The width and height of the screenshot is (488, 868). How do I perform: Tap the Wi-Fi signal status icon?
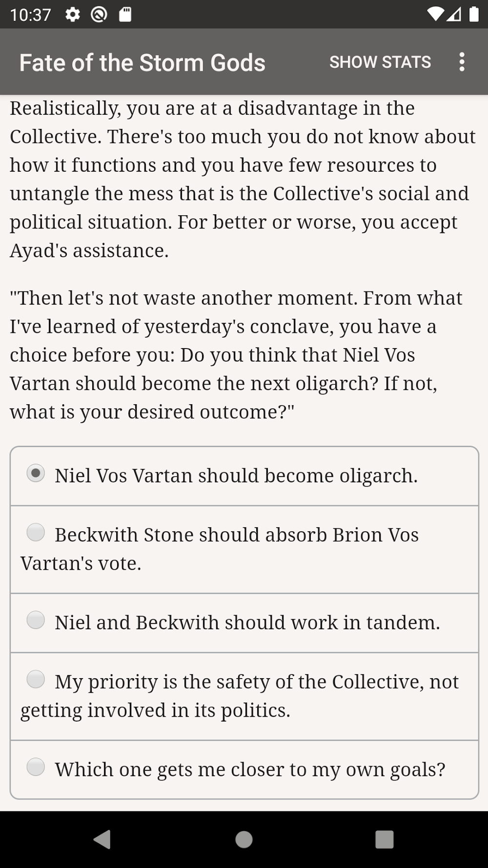coord(434,15)
